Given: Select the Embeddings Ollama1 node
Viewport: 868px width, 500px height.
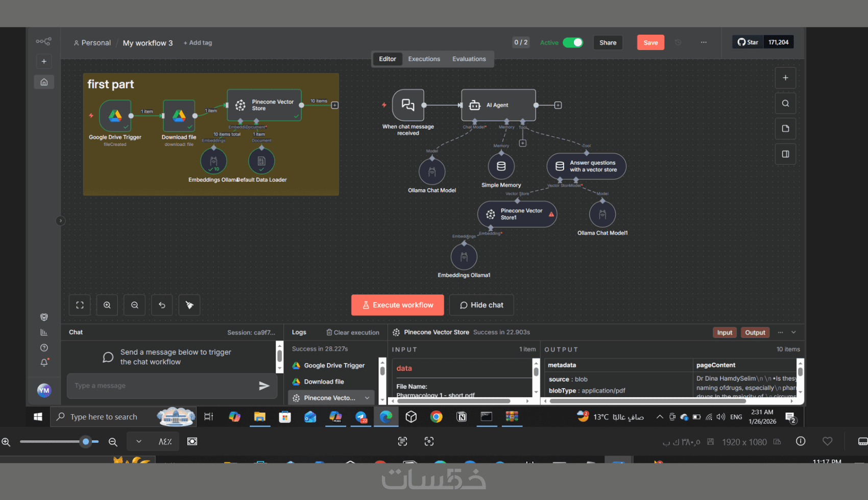Looking at the screenshot, I should coord(464,257).
